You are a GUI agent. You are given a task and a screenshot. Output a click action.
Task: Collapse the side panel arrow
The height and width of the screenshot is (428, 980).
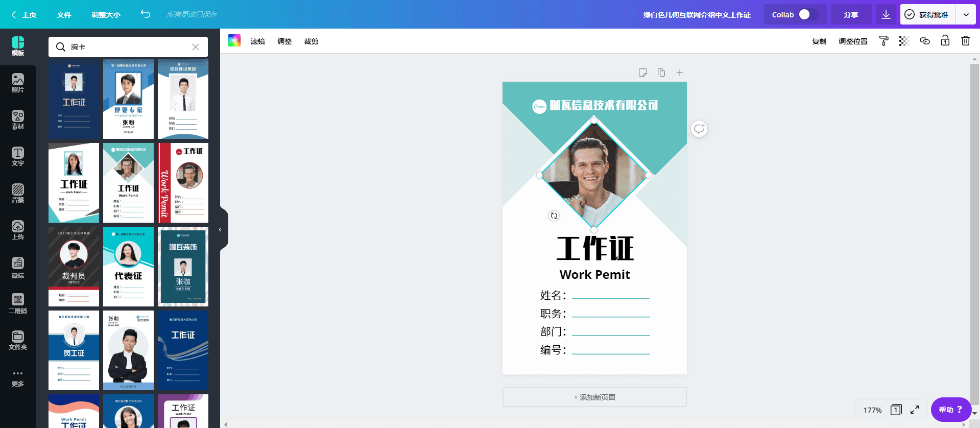(220, 229)
